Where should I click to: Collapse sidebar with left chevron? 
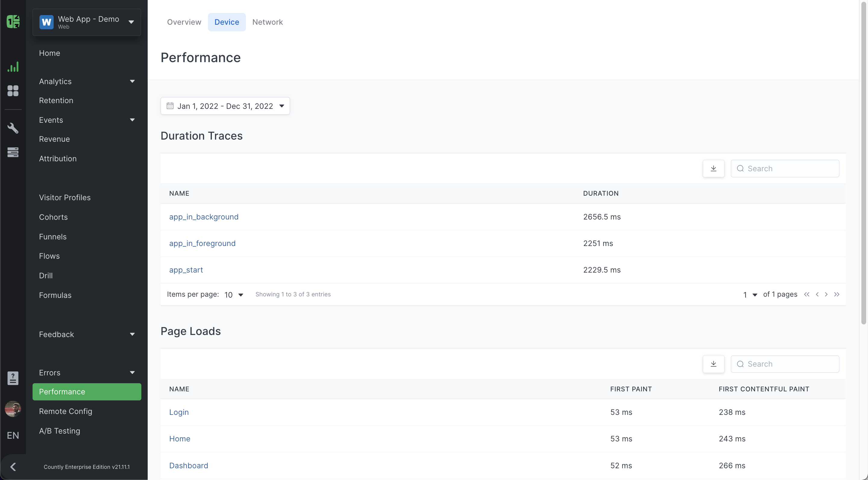[13, 467]
